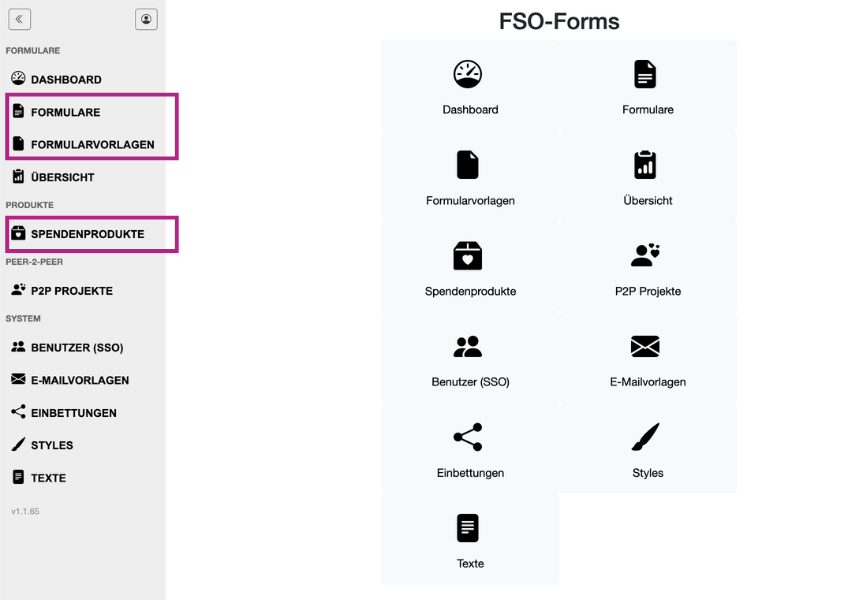This screenshot has width=850, height=600.
Task: Click the Styles brush icon
Action: pyautogui.click(x=647, y=435)
